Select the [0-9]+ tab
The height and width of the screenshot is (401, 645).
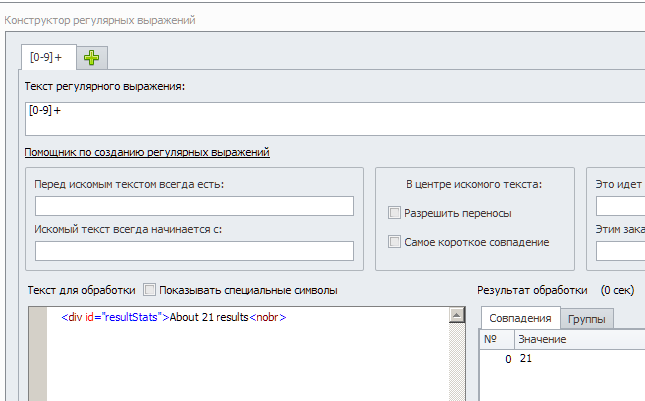46,58
